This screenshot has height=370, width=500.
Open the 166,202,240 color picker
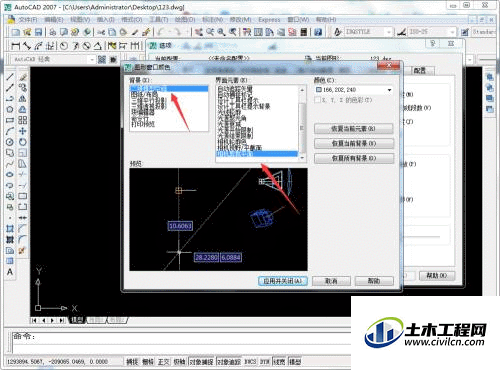pos(353,90)
